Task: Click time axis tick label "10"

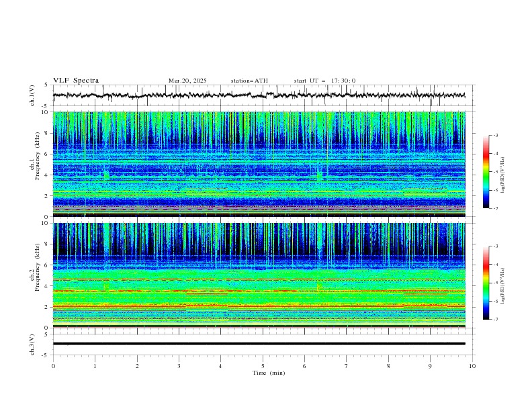Action: coord(472,366)
